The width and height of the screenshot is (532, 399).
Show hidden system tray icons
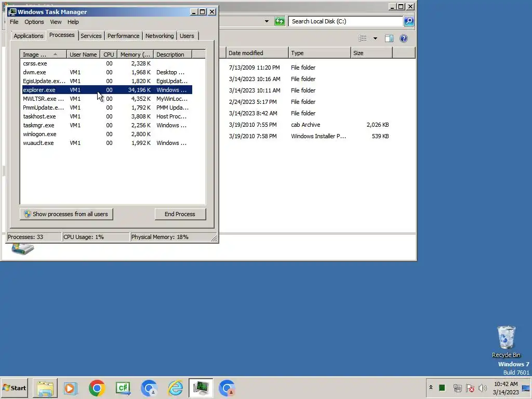431,388
